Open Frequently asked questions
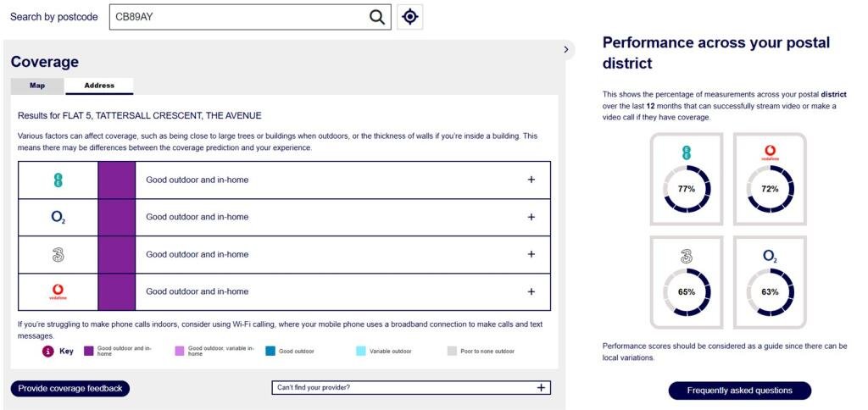 click(x=739, y=391)
